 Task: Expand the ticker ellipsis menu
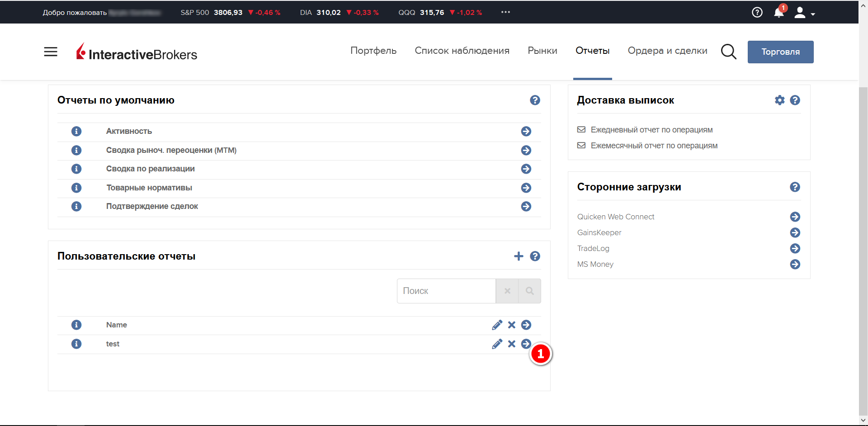(505, 12)
